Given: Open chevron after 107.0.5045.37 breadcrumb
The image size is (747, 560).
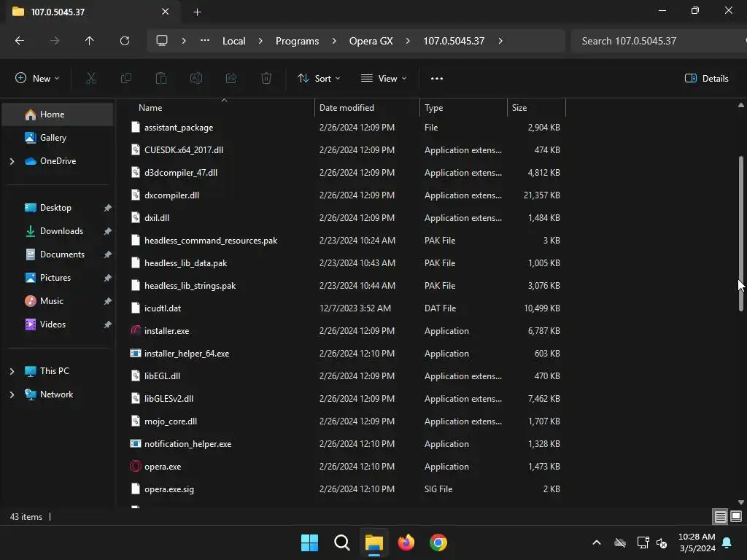Looking at the screenshot, I should point(500,41).
